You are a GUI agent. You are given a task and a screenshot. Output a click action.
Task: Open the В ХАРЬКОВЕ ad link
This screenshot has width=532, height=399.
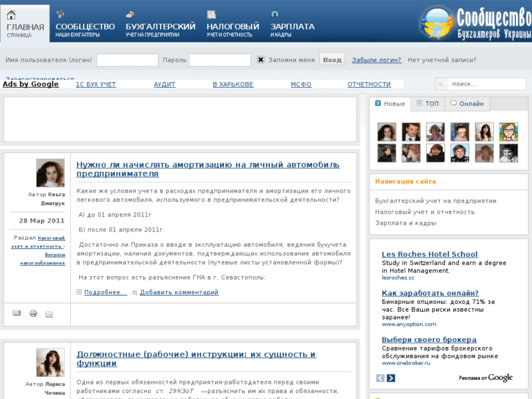(233, 84)
